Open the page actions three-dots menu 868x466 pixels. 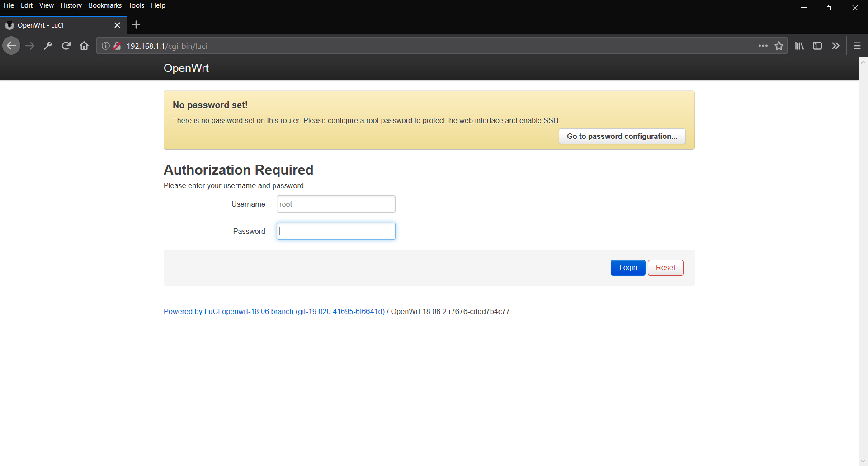pos(763,45)
